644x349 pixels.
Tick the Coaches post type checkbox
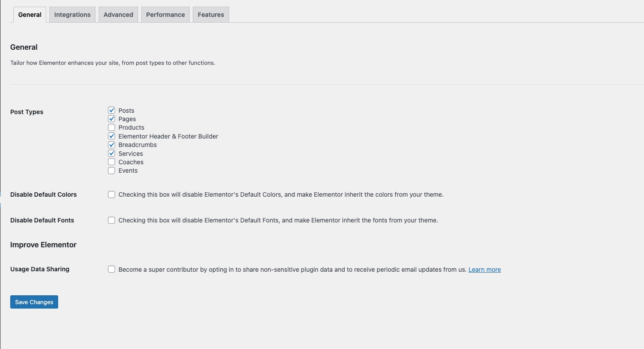tap(111, 162)
